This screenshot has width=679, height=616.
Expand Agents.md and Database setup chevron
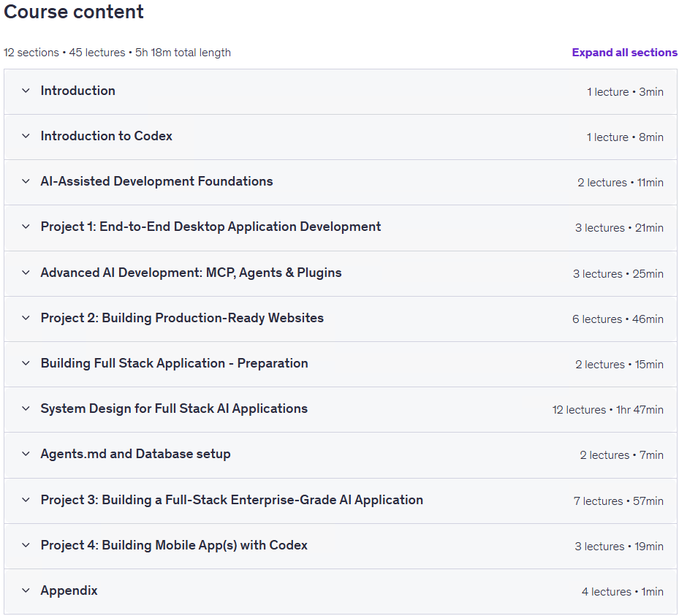pos(26,454)
